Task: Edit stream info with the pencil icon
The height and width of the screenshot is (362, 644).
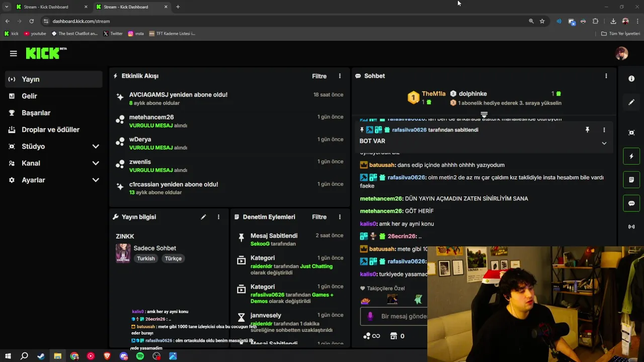Action: click(x=203, y=217)
